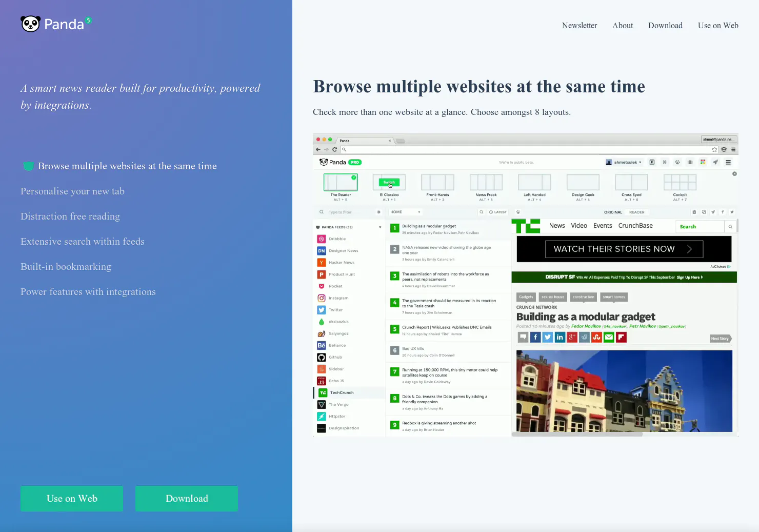Click the paw icon next to the LATEST button
This screenshot has width=759, height=532.
tap(518, 212)
